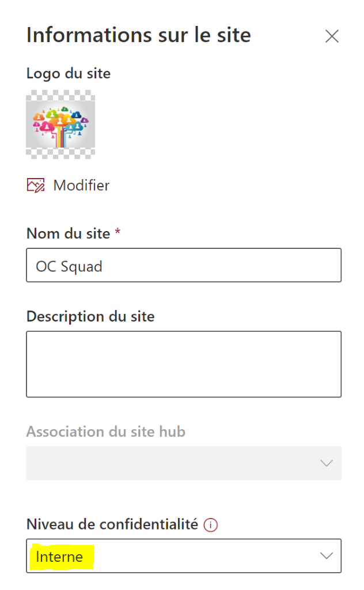Close the Informations sur le site panel
Screen dimensions: 364x590
click(332, 36)
